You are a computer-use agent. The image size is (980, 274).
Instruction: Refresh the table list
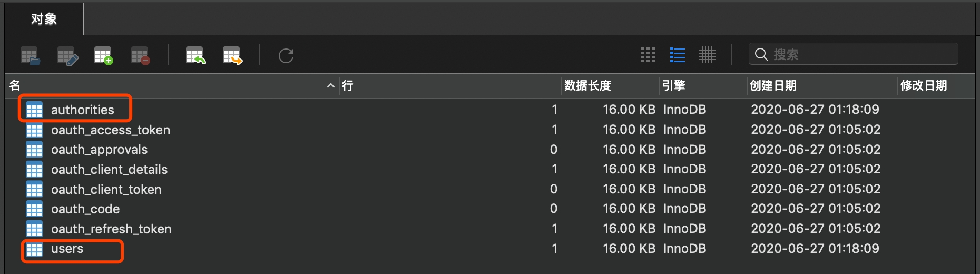pyautogui.click(x=286, y=55)
